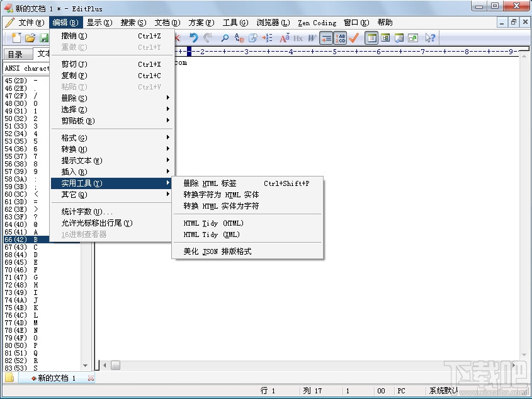Open Find using the magnifier toolbar icon

click(225, 38)
